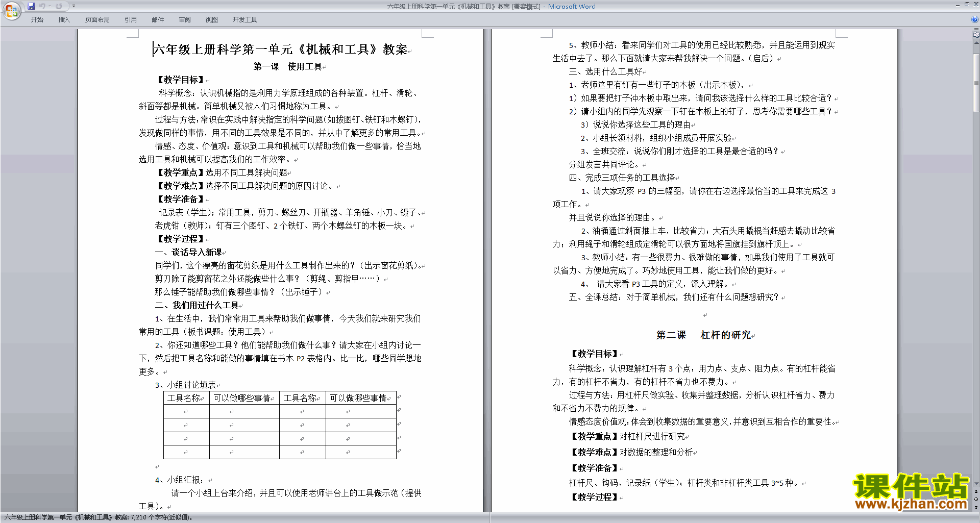Open the 开始 ribbon tab
This screenshot has width=980, height=523.
point(37,20)
